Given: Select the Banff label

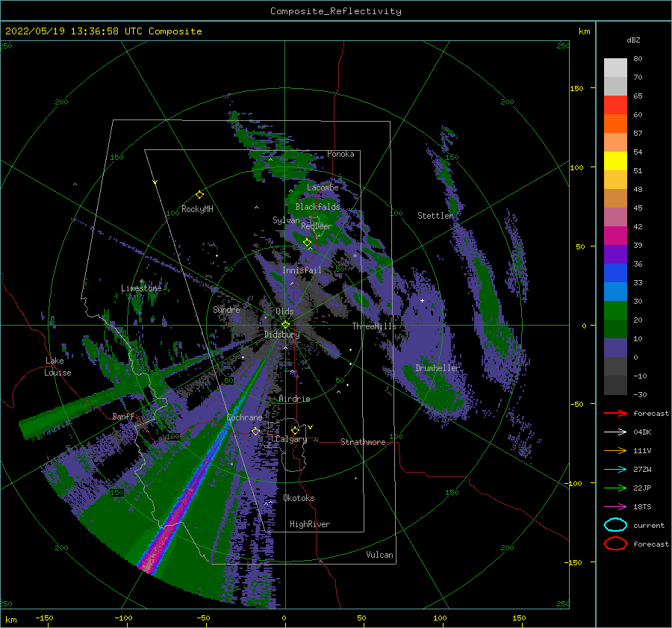Looking at the screenshot, I should [123, 416].
